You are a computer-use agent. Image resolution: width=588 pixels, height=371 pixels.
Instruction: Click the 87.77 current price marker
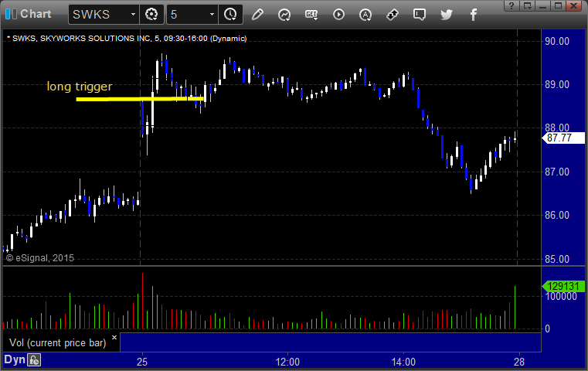tap(563, 138)
